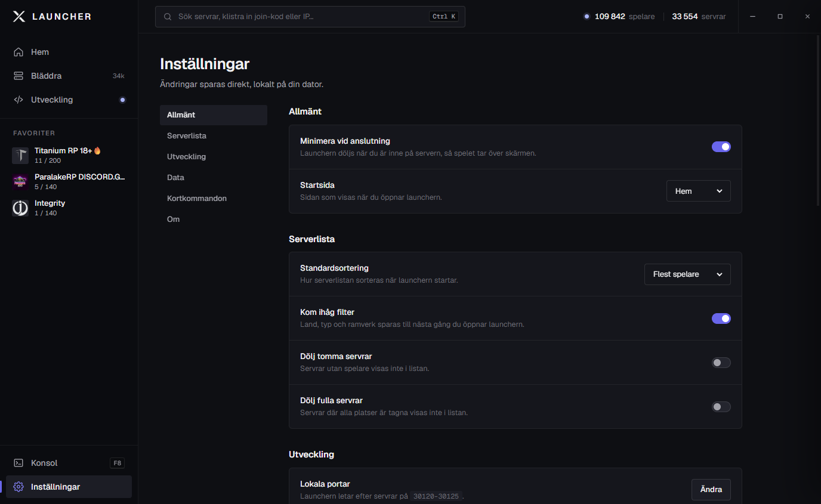
Task: Open Titanium RP 18+ server avatar
Action: [20, 156]
